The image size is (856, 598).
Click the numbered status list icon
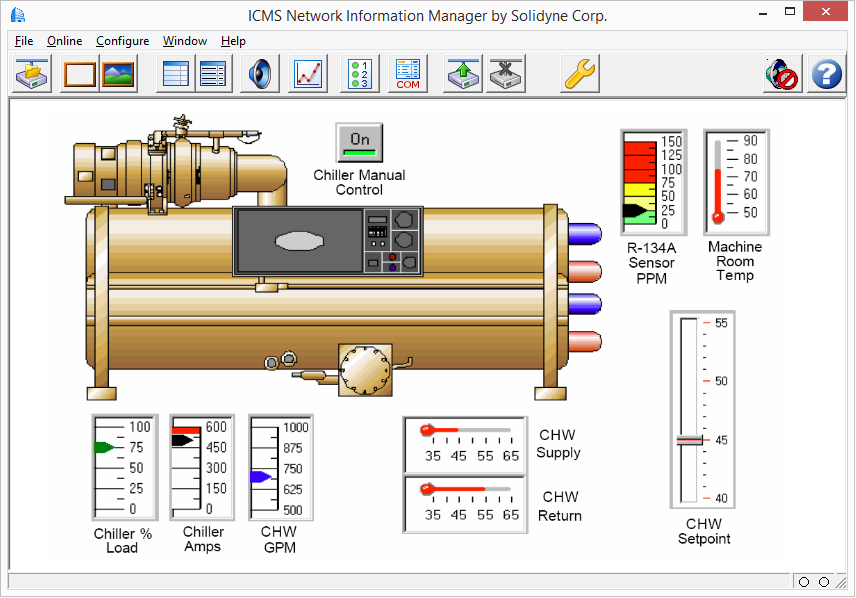(x=359, y=73)
